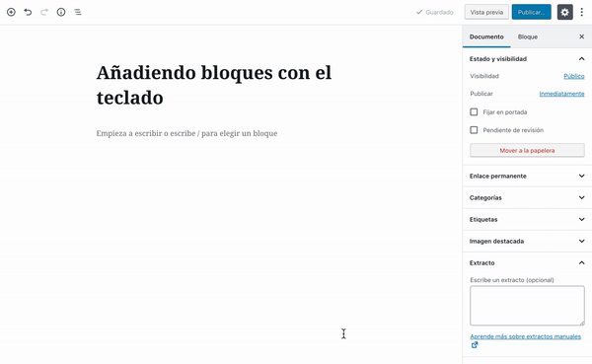Switch to Documento tab

coord(486,36)
